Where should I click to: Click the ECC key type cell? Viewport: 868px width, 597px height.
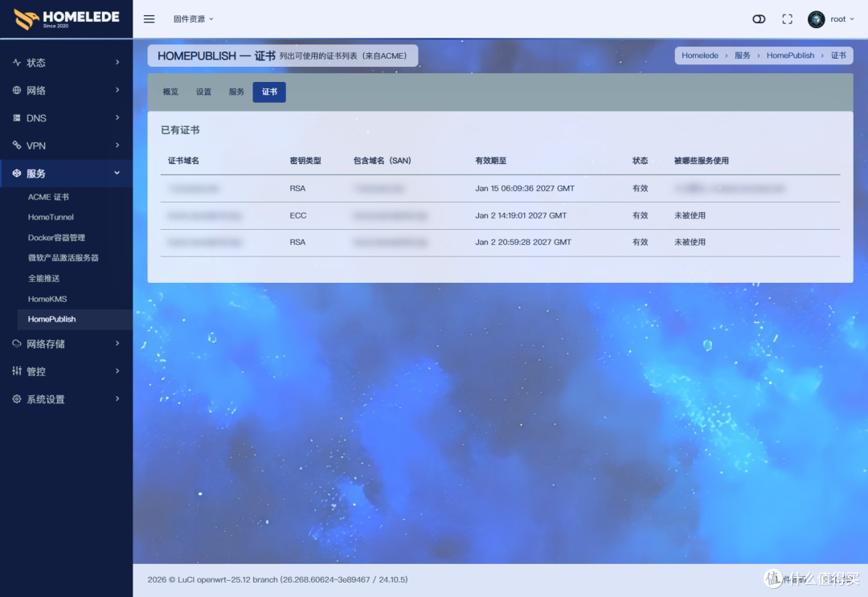coord(298,215)
